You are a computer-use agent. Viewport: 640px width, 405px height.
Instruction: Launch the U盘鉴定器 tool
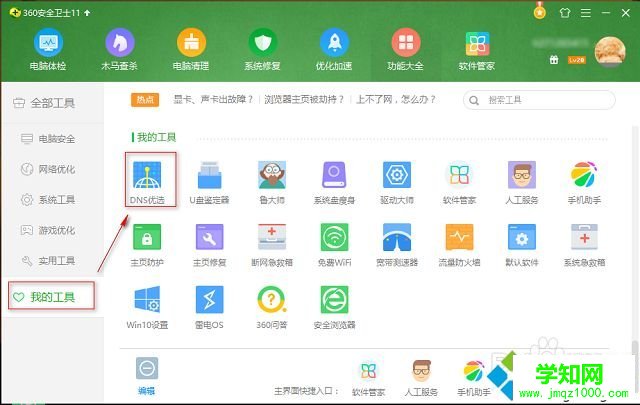[209, 182]
